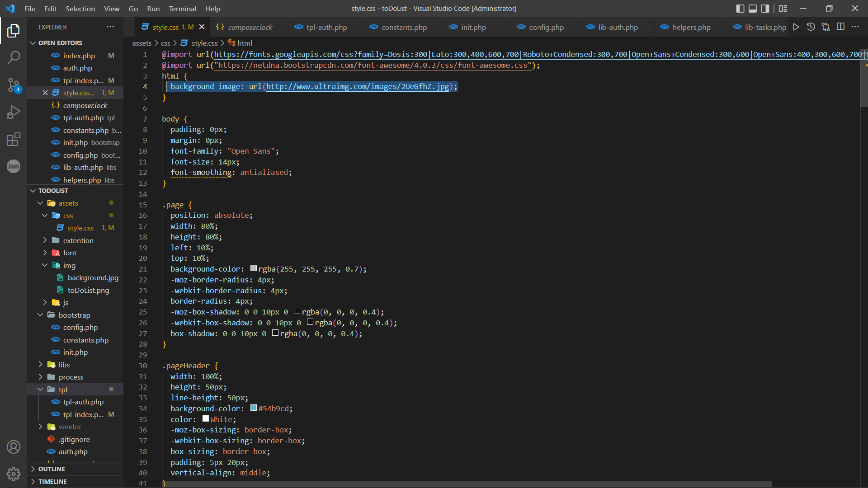Click the swatch on the -moz-box-shadow line
The height and width of the screenshot is (488, 868).
pos(297,311)
